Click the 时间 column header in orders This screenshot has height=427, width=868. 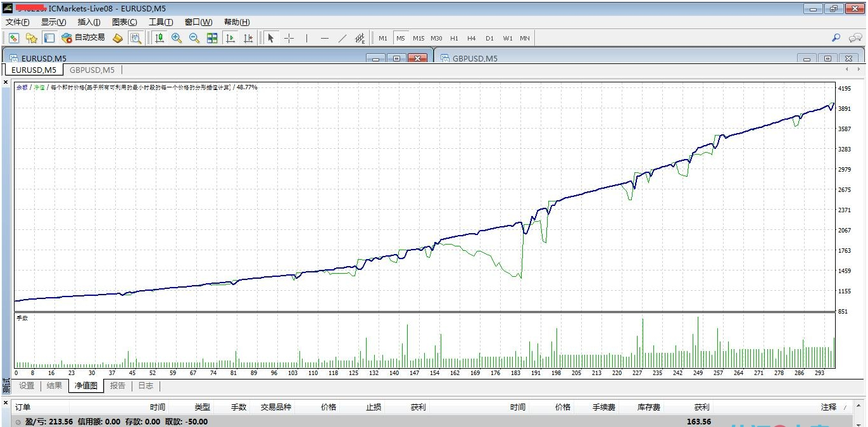(158, 407)
